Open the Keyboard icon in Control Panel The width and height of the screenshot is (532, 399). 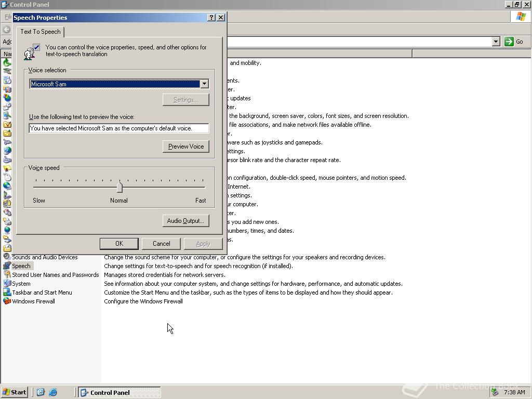(x=7, y=160)
